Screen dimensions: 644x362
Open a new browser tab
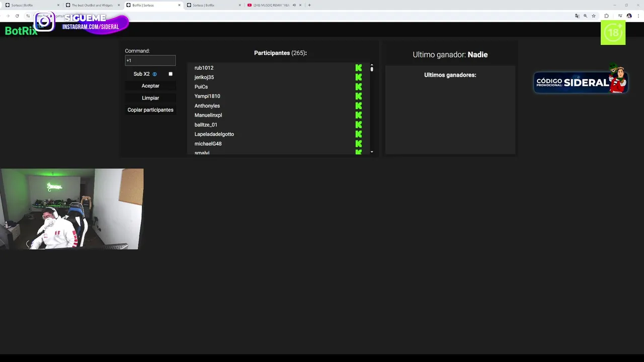pyautogui.click(x=309, y=5)
